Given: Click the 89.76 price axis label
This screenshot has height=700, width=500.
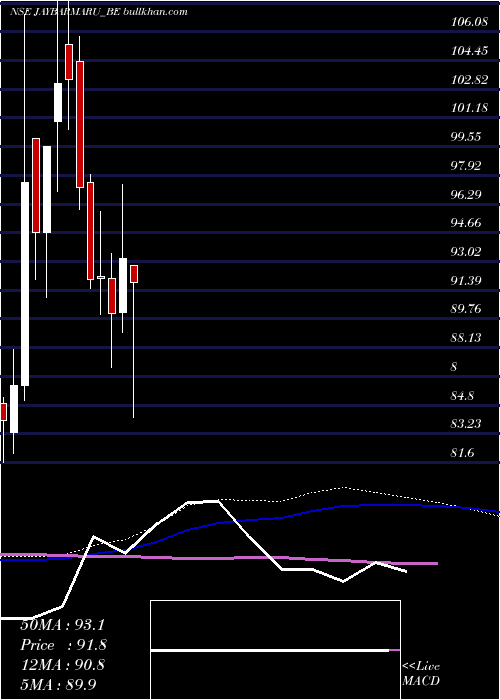Looking at the screenshot, I should (466, 309).
